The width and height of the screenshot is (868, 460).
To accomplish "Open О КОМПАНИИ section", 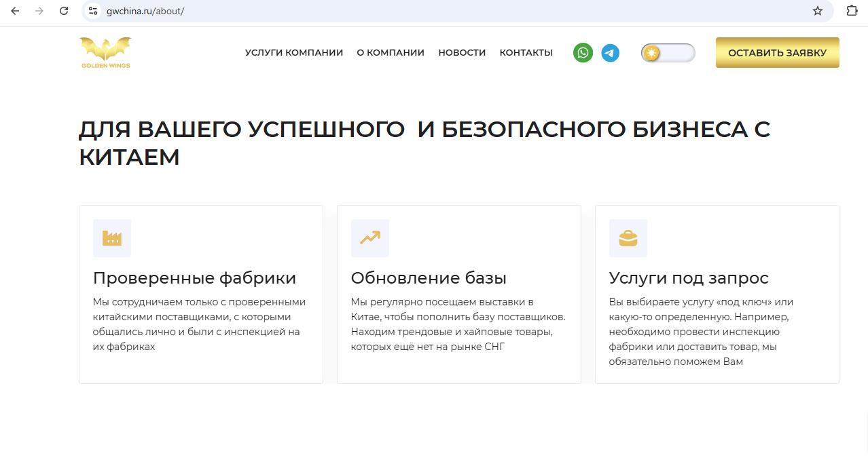I will [x=391, y=52].
